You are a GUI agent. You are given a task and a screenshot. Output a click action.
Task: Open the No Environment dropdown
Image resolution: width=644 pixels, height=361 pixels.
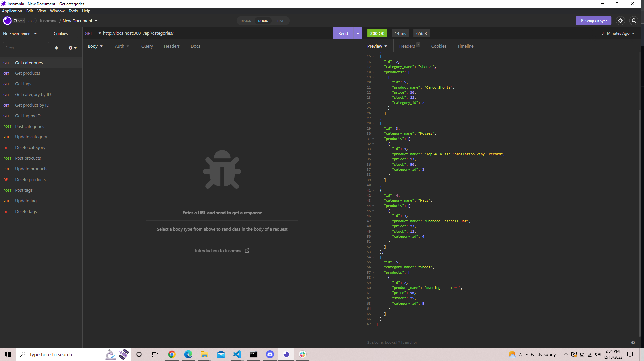tap(20, 34)
